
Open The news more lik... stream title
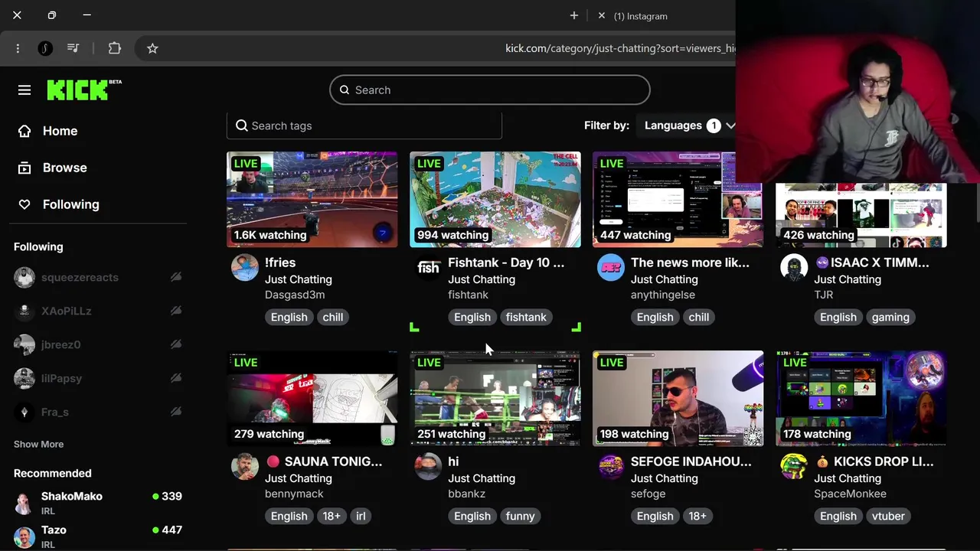pos(690,262)
